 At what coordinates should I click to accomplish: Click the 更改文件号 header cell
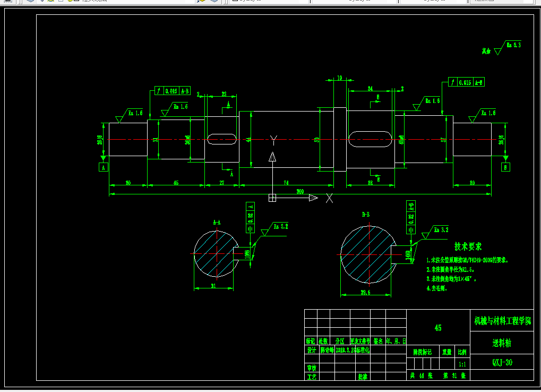click(360, 341)
